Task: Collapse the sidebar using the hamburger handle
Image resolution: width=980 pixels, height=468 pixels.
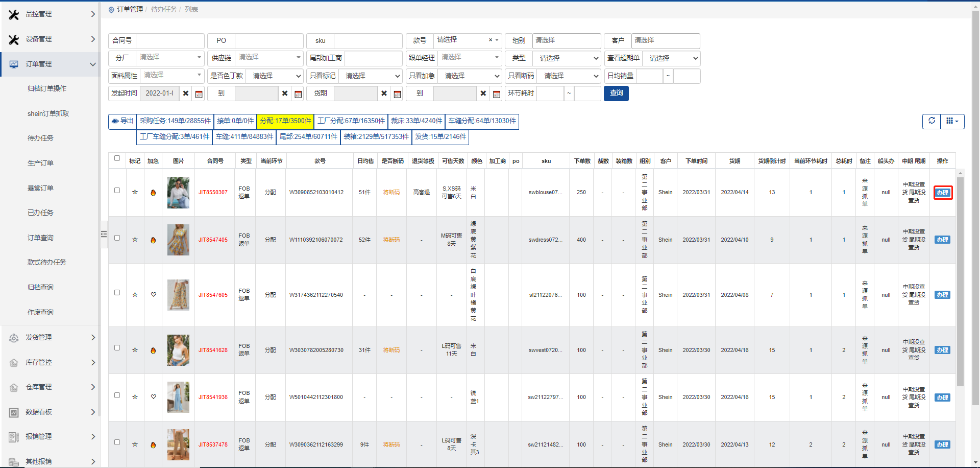Action: point(104,234)
